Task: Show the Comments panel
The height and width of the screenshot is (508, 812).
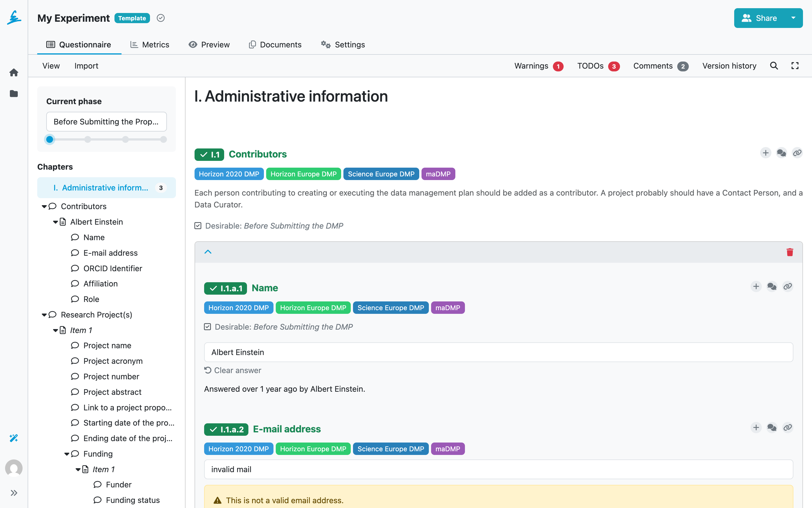Action: (x=661, y=66)
